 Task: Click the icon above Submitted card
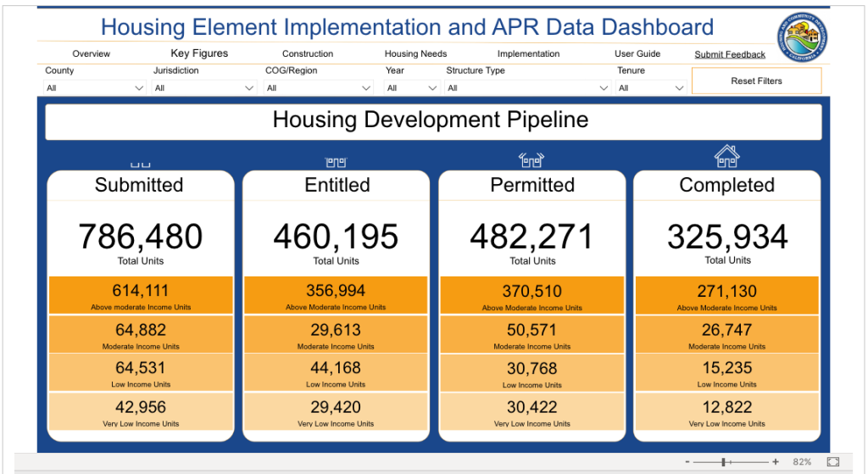pos(140,163)
